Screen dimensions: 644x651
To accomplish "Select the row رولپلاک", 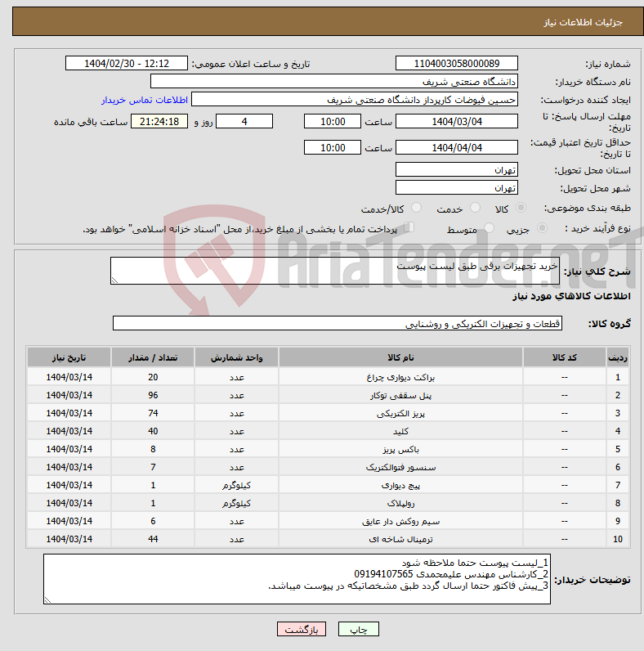I will click(x=329, y=503).
